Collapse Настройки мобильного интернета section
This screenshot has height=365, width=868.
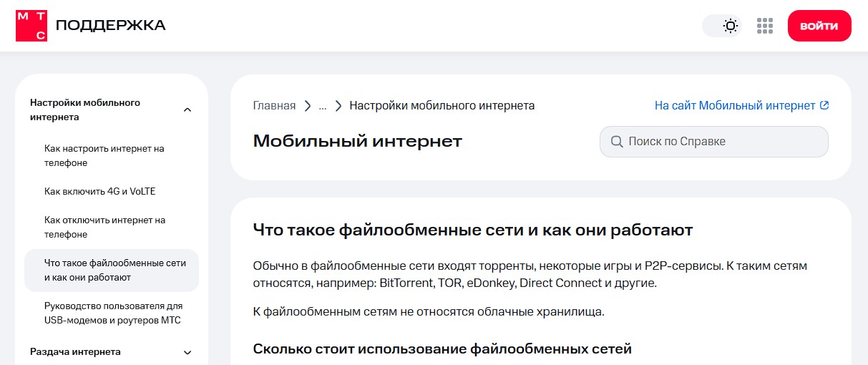(187, 109)
